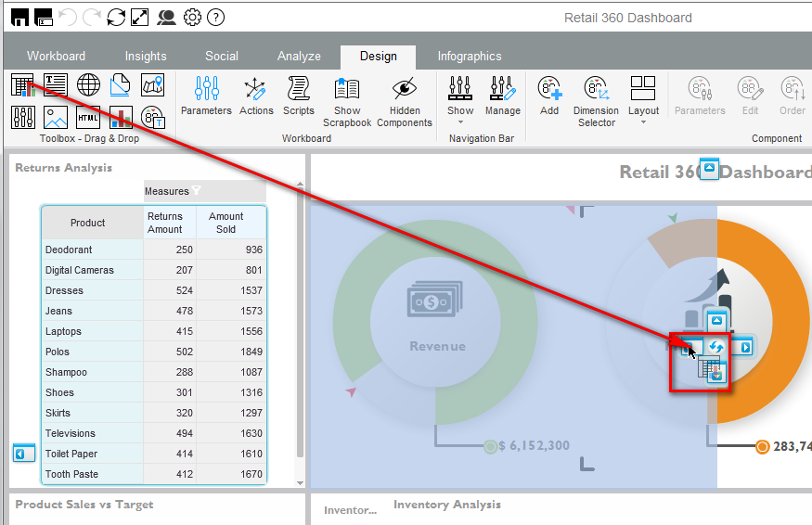Open the Scripts tool
Viewport: 812px width, 525px height.
pyautogui.click(x=298, y=96)
